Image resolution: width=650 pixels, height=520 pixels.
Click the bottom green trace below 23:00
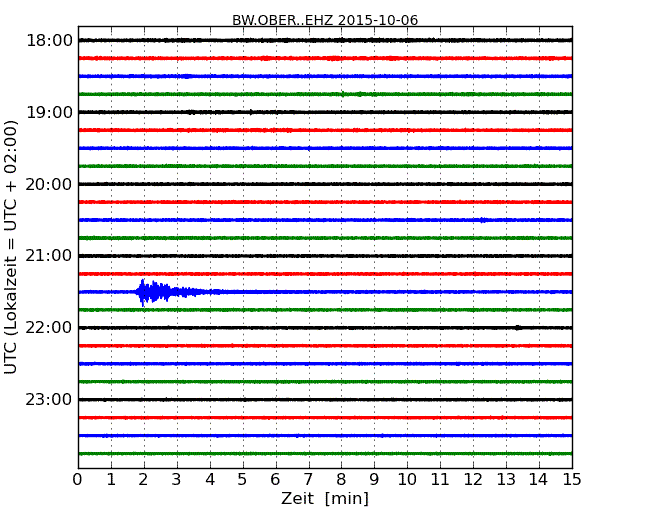[325, 454]
